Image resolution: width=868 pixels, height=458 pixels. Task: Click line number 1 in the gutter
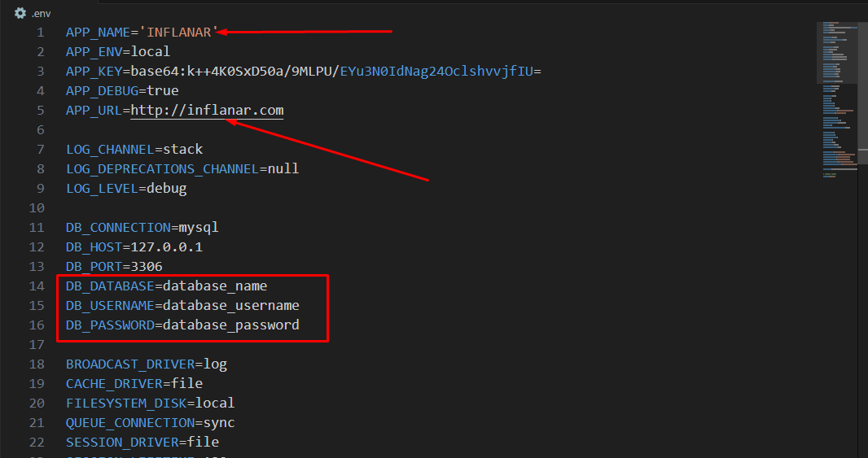[40, 33]
